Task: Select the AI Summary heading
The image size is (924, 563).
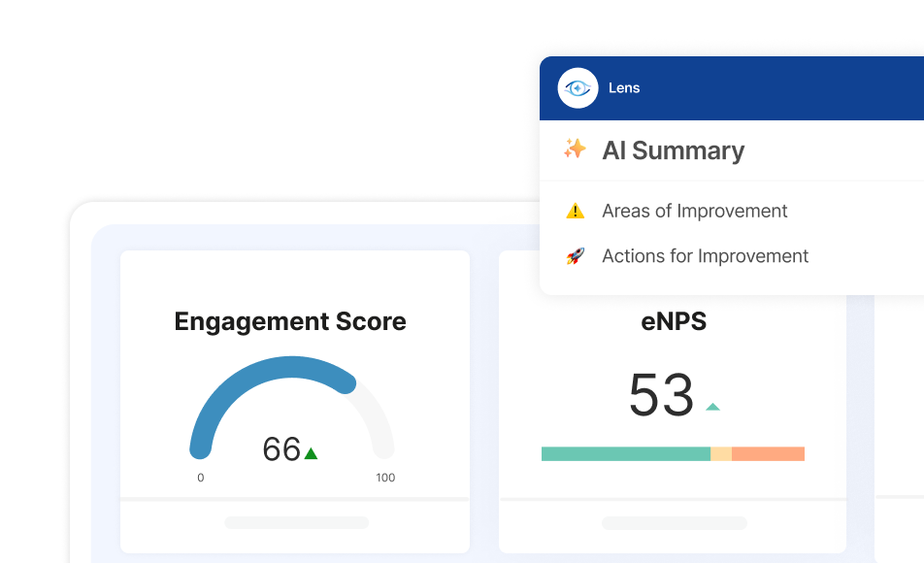Action: point(673,150)
